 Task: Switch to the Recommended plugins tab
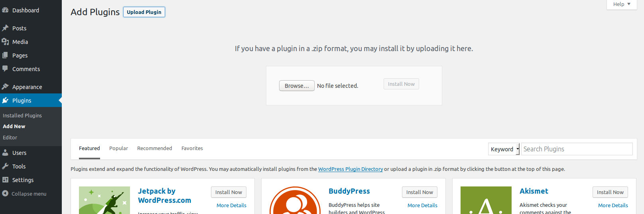click(x=154, y=148)
